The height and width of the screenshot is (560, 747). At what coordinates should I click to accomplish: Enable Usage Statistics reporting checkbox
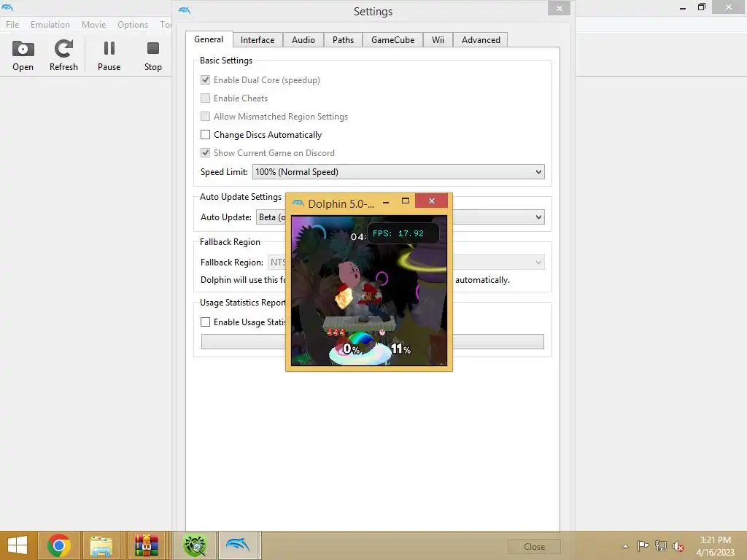pos(205,322)
